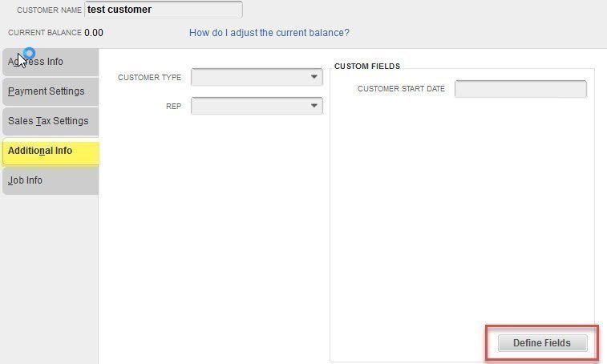Open the Address Info tab

[51, 62]
